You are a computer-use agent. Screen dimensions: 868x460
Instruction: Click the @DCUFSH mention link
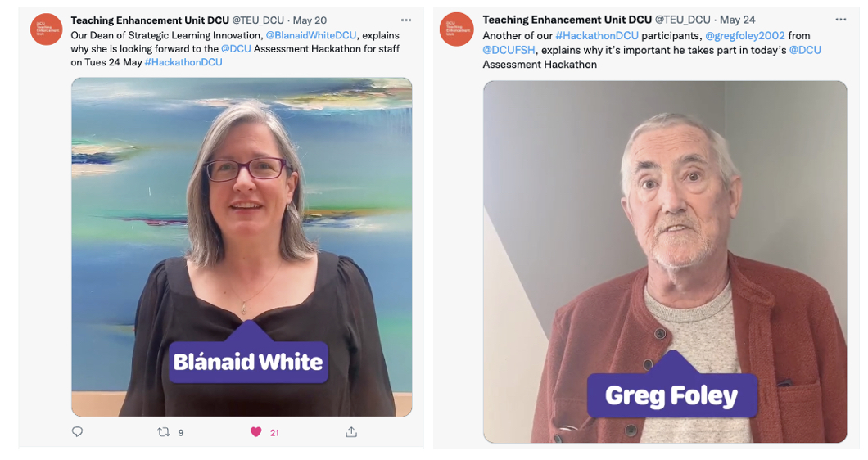[x=509, y=50]
